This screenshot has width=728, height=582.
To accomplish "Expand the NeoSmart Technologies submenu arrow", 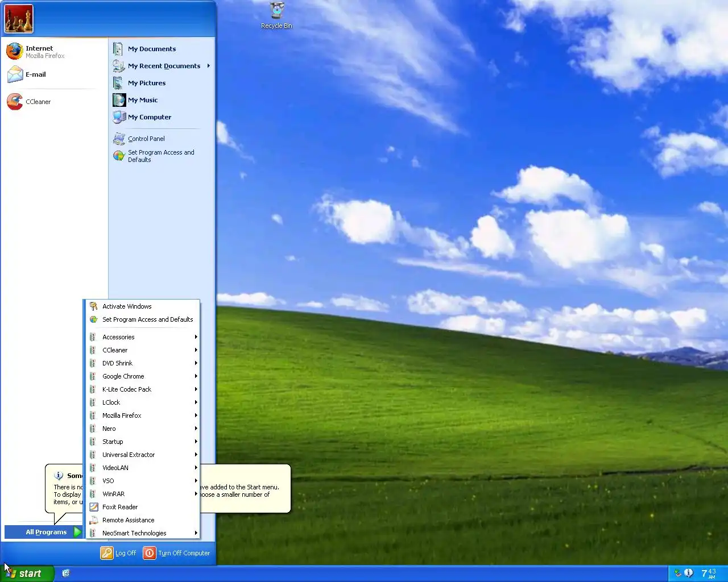I will 196,533.
